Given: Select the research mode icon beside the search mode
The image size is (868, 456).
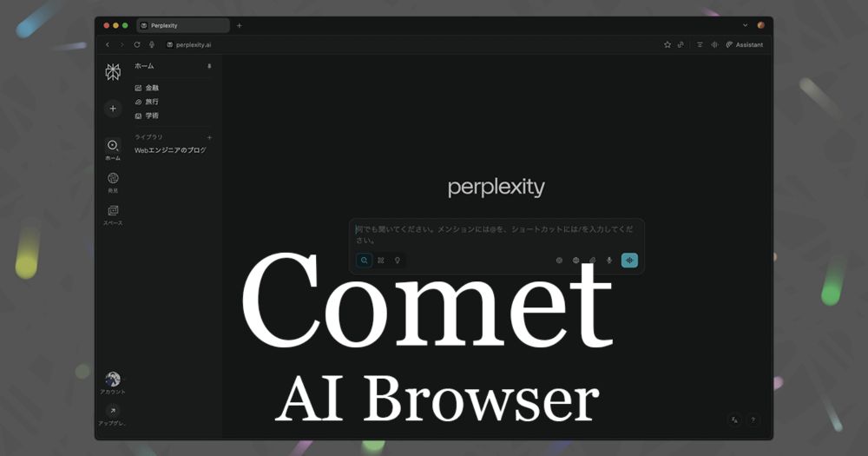Looking at the screenshot, I should pos(381,261).
